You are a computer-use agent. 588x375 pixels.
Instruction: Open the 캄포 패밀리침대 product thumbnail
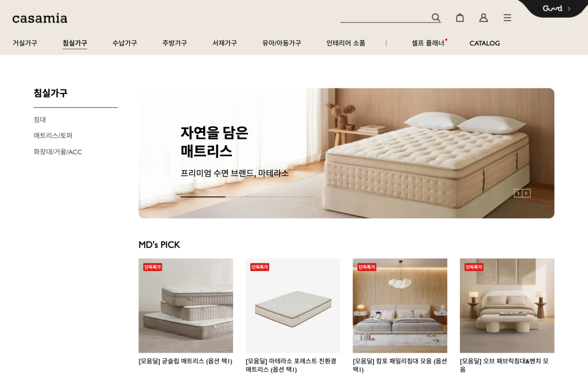(400, 306)
